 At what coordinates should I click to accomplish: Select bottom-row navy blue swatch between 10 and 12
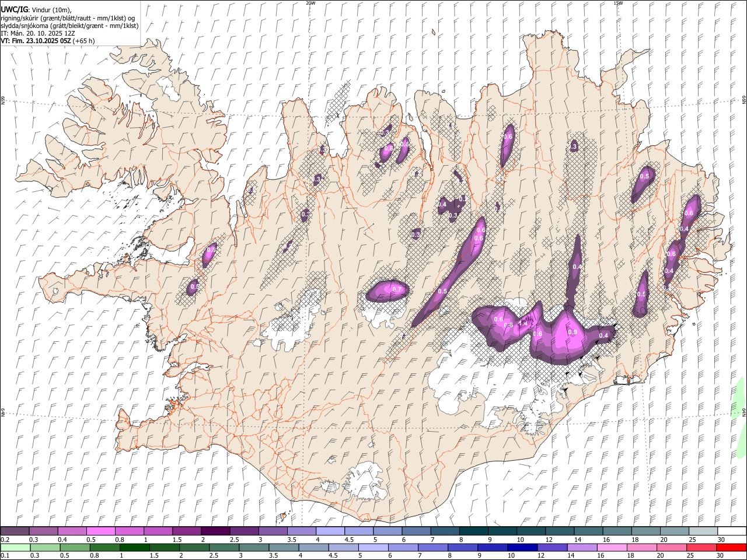pyautogui.click(x=522, y=547)
